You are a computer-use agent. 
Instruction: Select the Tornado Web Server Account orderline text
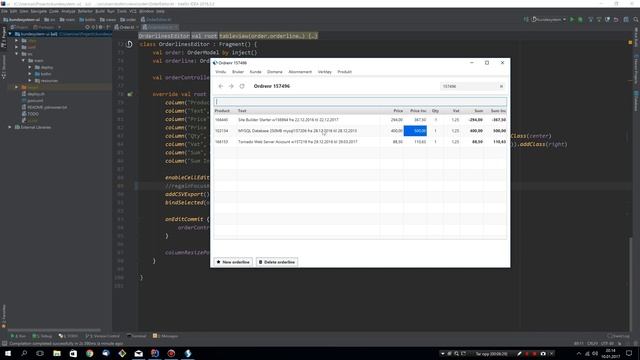click(x=298, y=142)
